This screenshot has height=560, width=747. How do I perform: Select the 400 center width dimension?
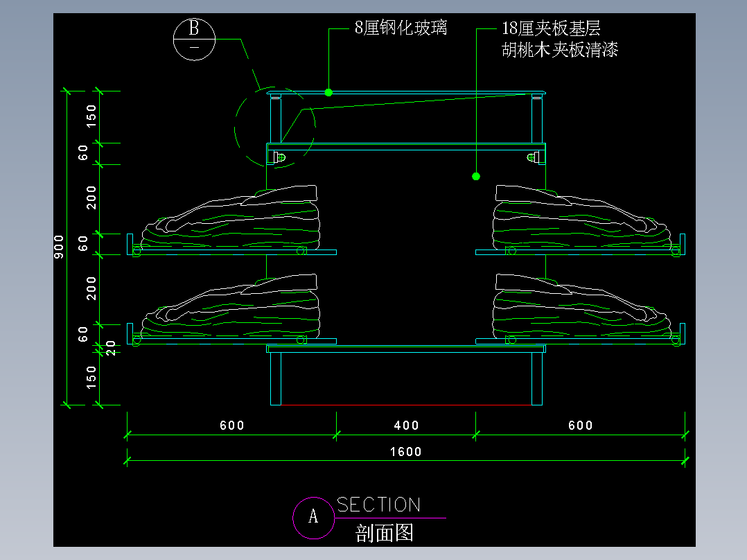[406, 426]
